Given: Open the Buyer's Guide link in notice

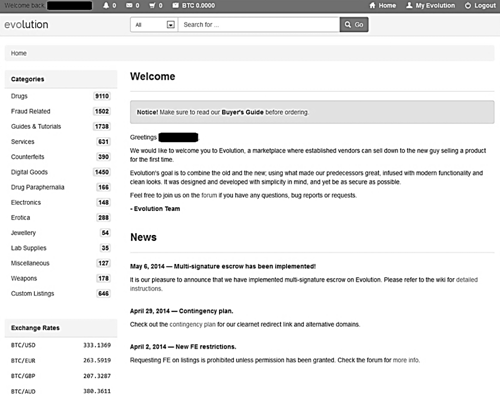Looking at the screenshot, I should [x=242, y=112].
